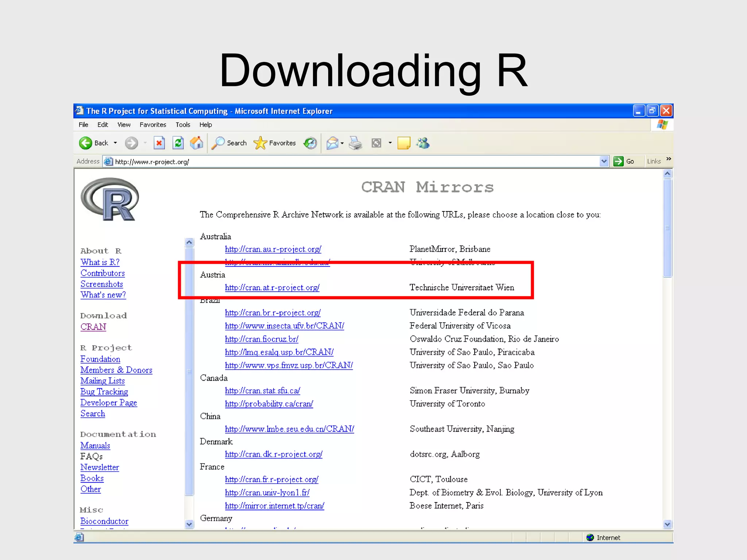
Task: Click the R logo image
Action: pos(110,199)
